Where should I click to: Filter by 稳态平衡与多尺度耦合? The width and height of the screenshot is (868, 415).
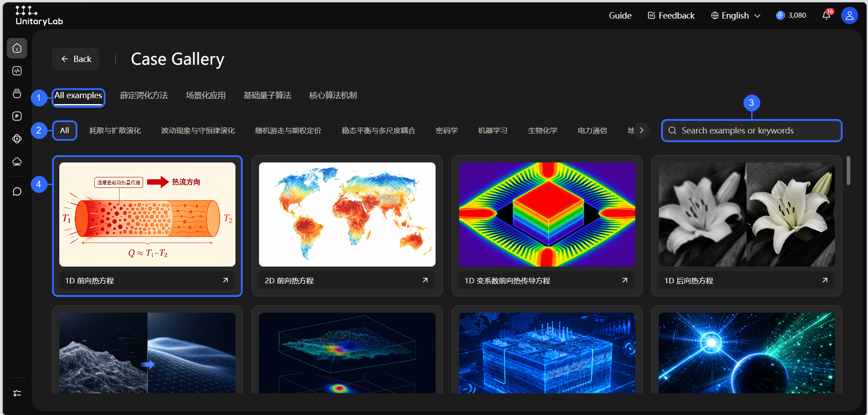click(x=378, y=131)
